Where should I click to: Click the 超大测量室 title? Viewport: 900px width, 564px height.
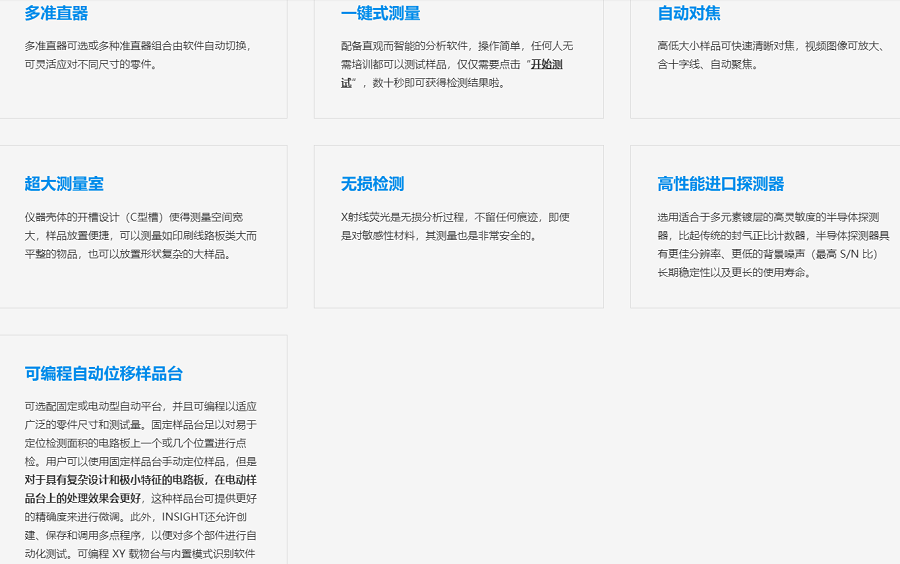pyautogui.click(x=64, y=184)
